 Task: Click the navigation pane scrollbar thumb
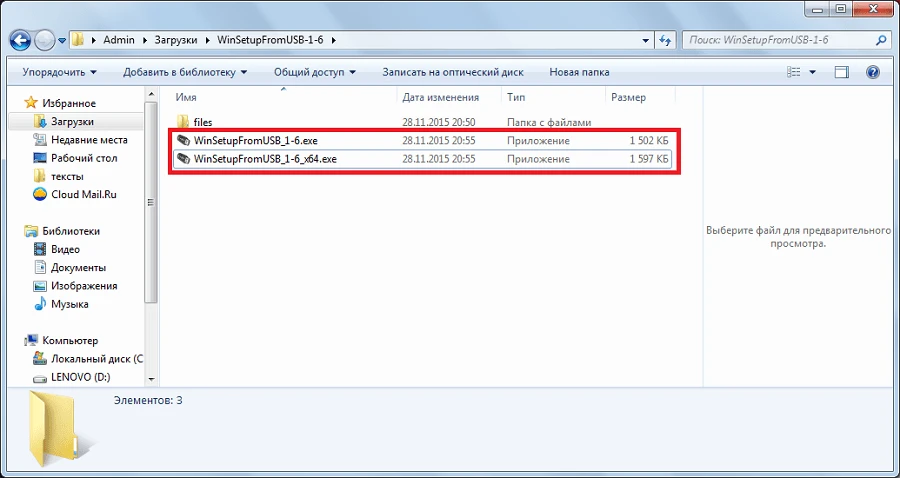pyautogui.click(x=152, y=203)
